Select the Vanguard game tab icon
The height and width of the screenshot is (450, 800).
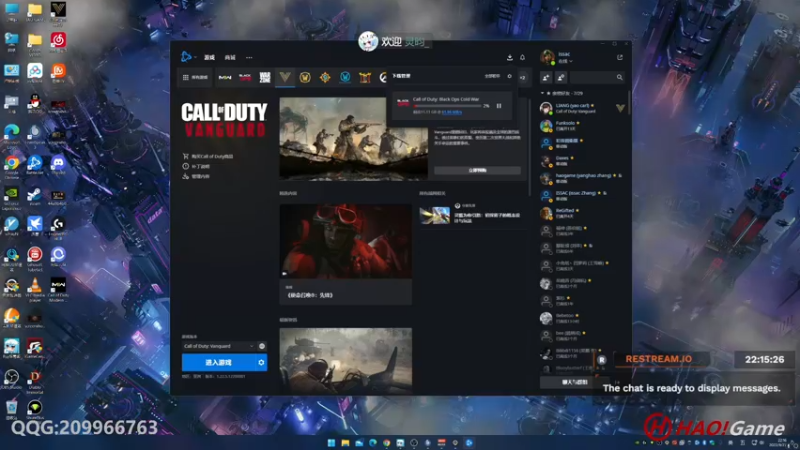285,77
